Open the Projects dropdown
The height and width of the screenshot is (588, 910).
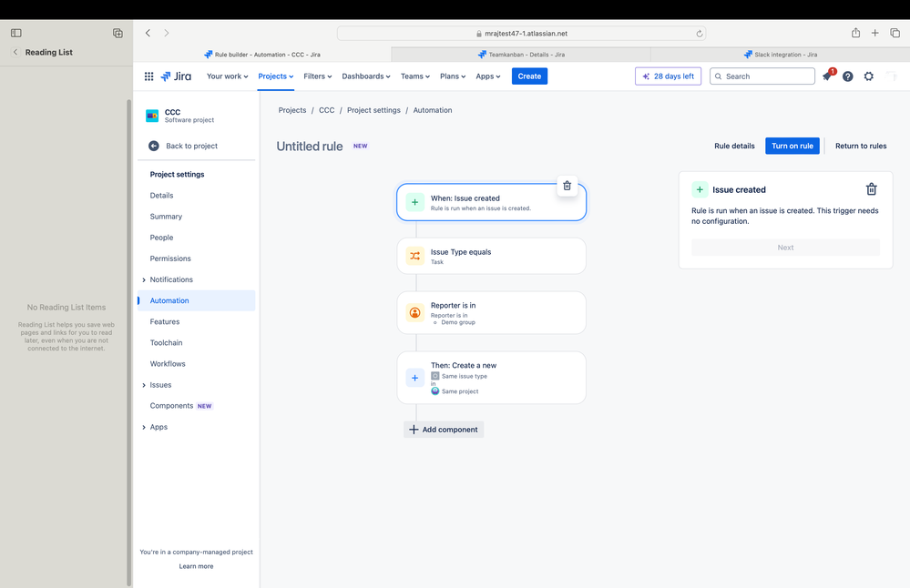pos(276,76)
